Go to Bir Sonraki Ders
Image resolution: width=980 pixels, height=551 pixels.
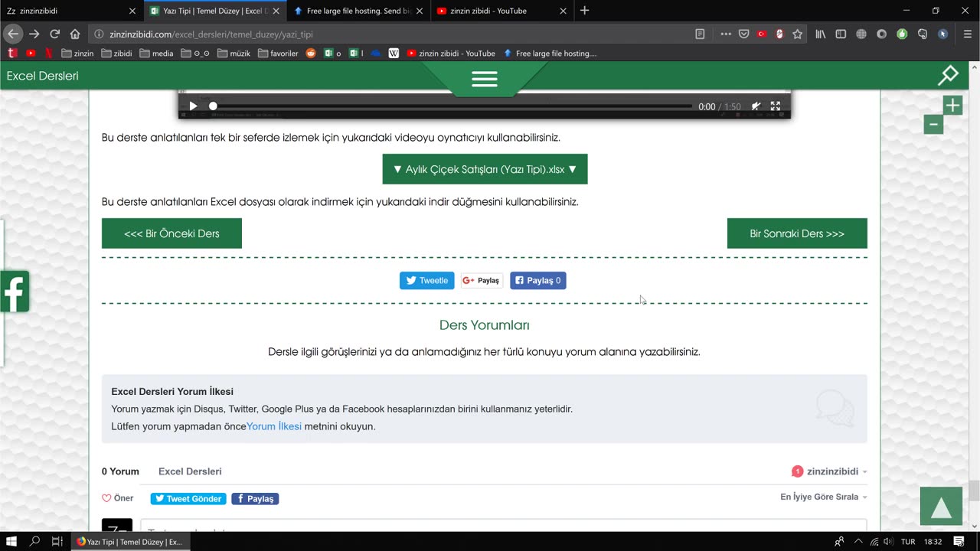point(797,233)
